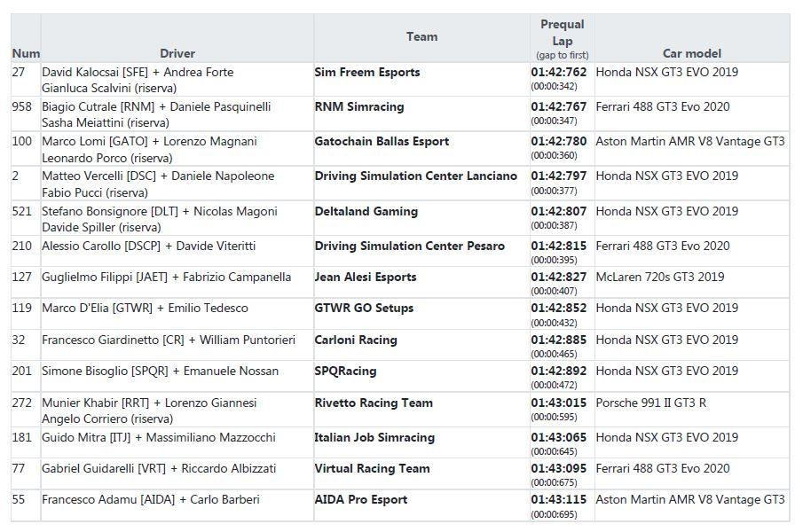Click Driving Simulation Center Lanciano team
803x532 pixels.
coord(416,176)
